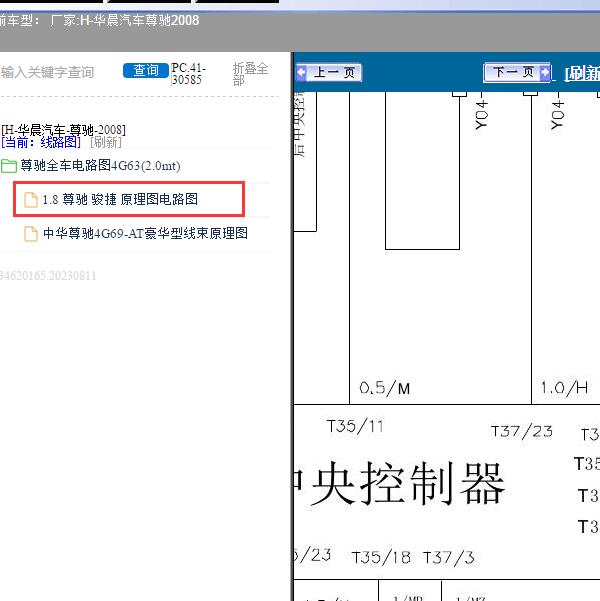
Task: Click the gray [刷新] link under the vehicle name
Action: tap(106, 142)
